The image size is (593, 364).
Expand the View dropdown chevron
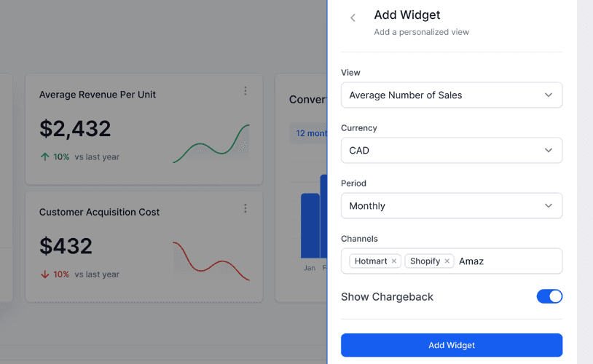click(548, 95)
